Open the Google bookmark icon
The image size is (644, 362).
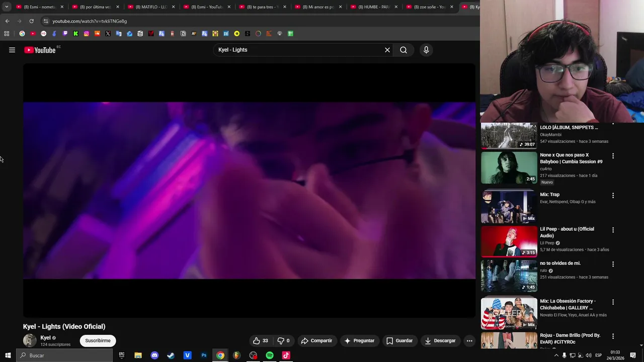[x=22, y=34]
